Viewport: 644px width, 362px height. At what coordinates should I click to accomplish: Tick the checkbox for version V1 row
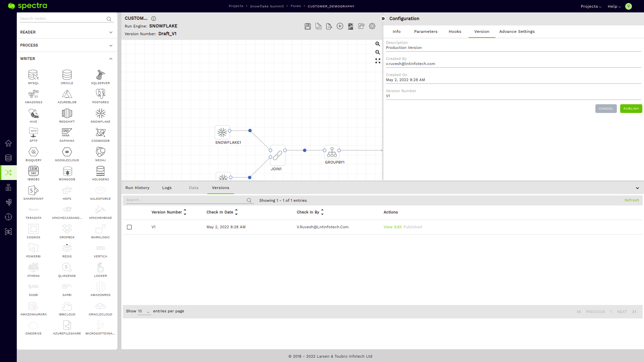pyautogui.click(x=129, y=227)
